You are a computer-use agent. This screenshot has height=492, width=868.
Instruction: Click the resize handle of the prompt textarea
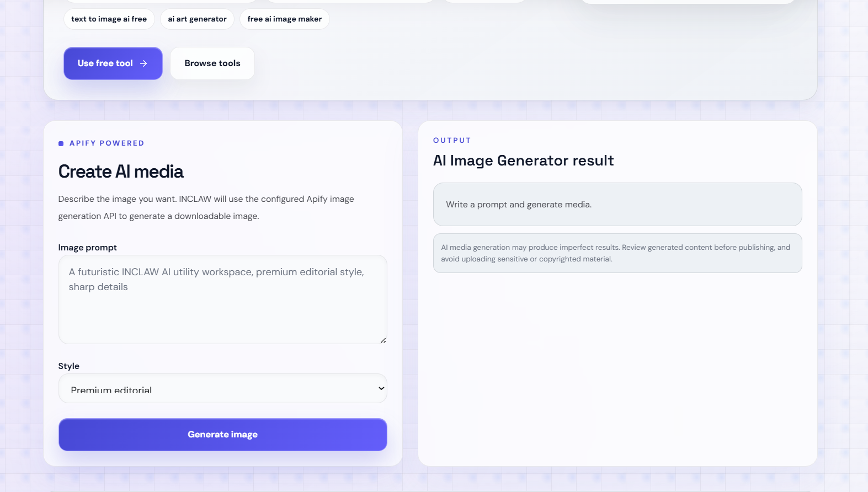[383, 340]
